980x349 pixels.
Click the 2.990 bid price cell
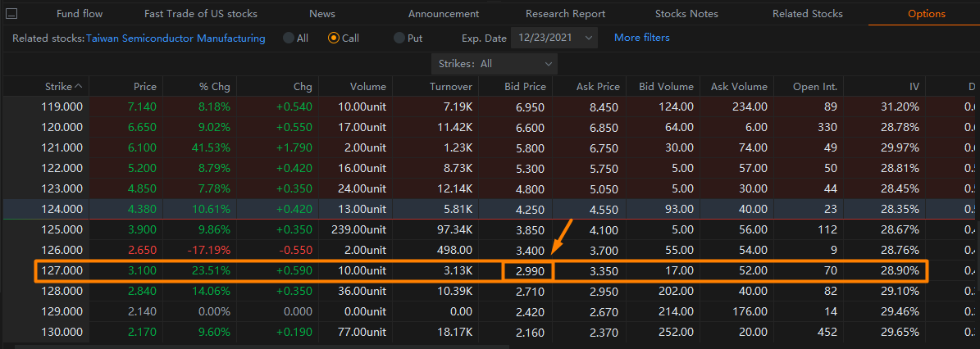click(528, 270)
